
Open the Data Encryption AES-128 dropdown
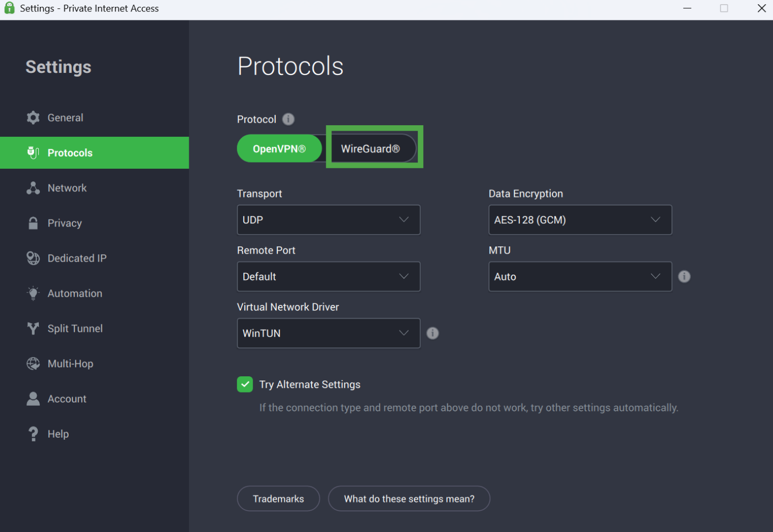[x=580, y=220]
